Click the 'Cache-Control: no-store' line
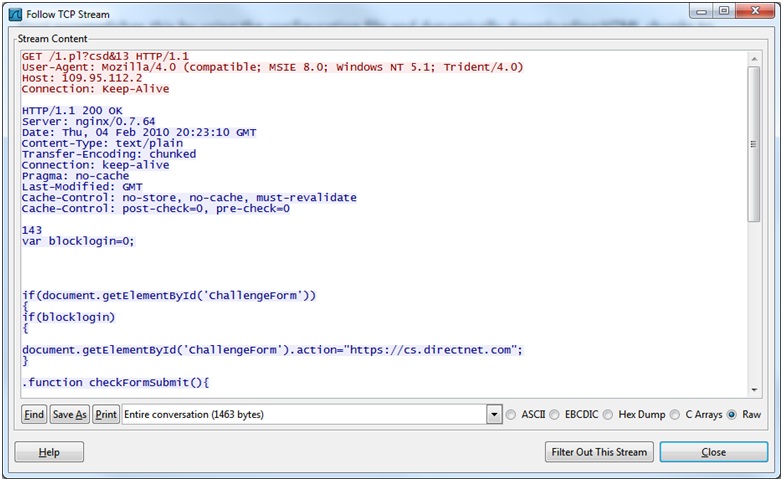The height and width of the screenshot is (481, 783). pyautogui.click(x=189, y=198)
